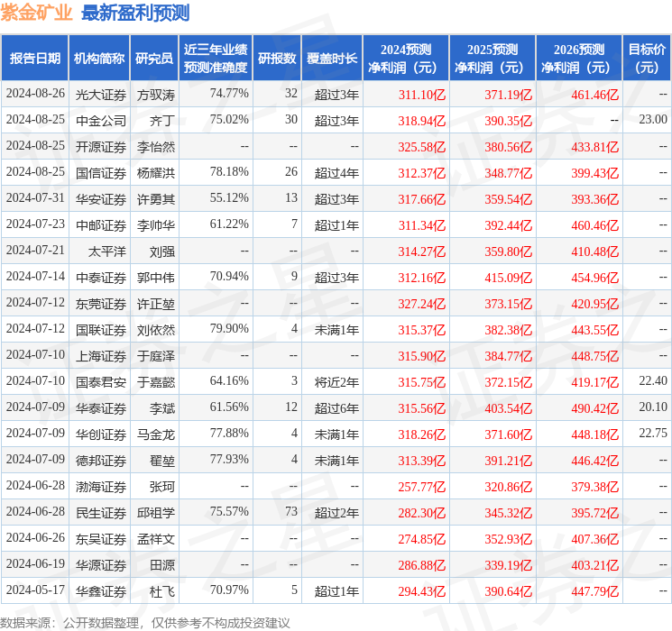Select the 民生证券 institution cell
The height and width of the screenshot is (631, 672).
(101, 512)
